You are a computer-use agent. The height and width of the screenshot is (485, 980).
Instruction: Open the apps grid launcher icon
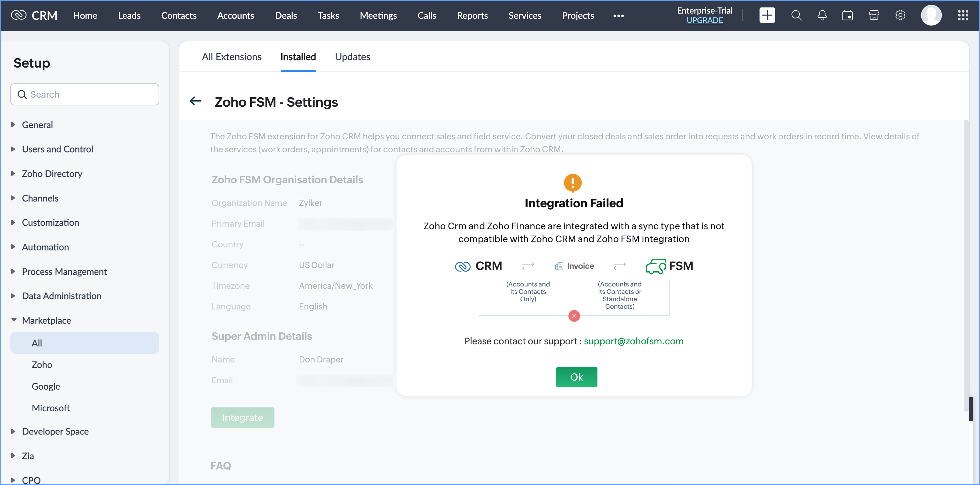pyautogui.click(x=963, y=16)
